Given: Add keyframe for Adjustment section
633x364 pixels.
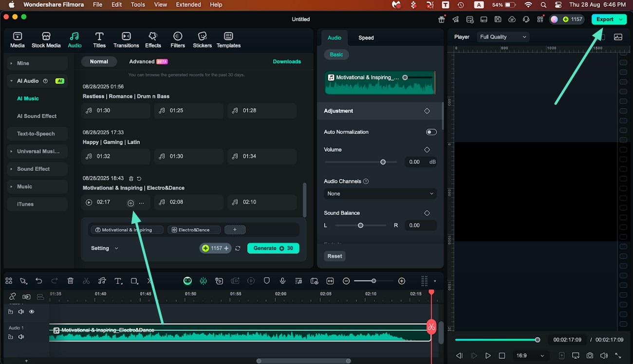Looking at the screenshot, I should 427,111.
